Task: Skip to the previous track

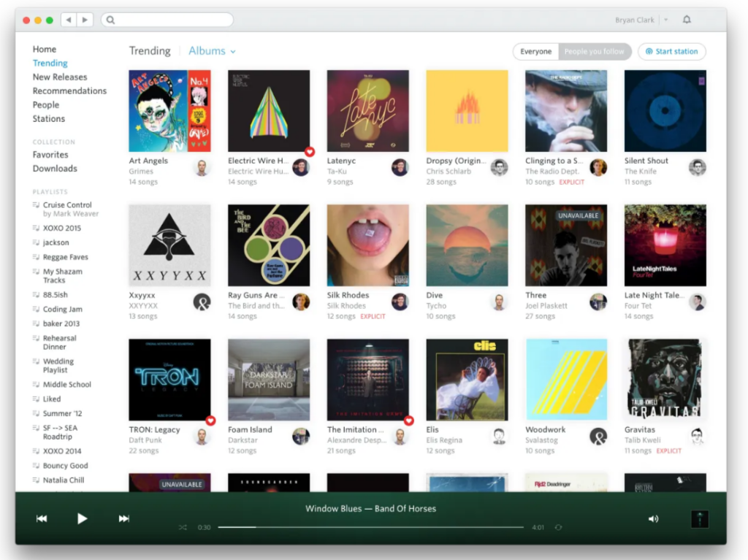Action: pyautogui.click(x=42, y=518)
